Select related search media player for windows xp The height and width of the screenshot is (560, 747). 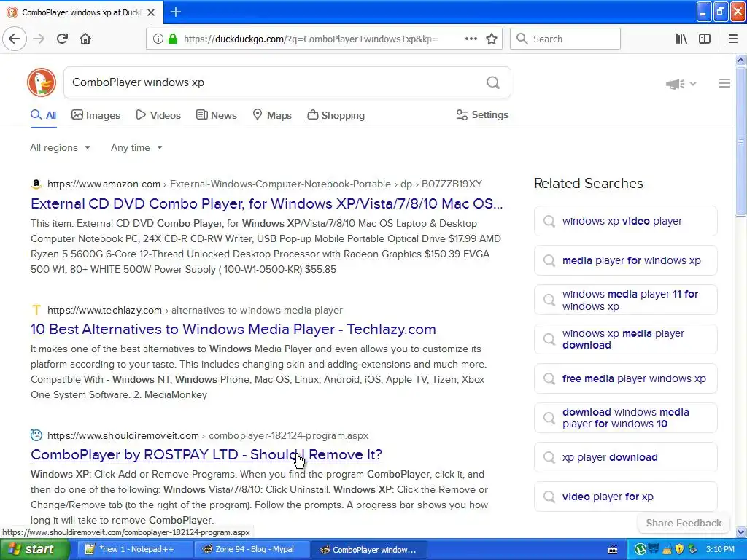625,260
